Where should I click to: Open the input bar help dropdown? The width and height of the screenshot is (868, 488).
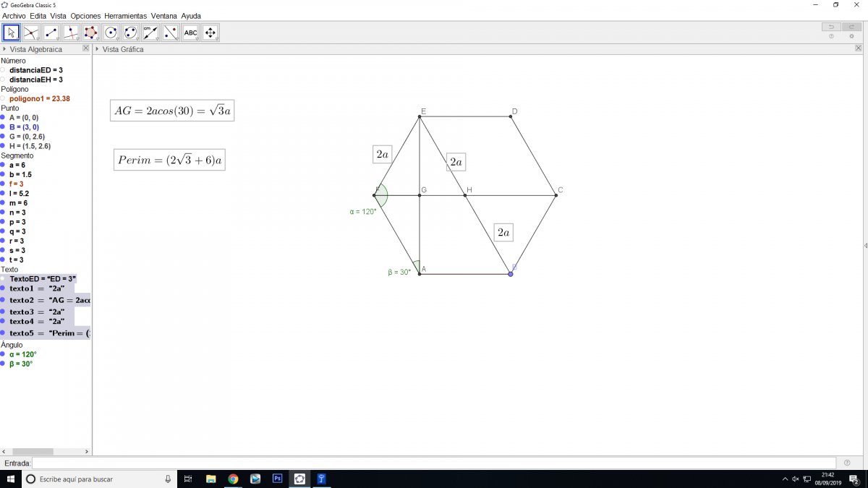coord(847,463)
